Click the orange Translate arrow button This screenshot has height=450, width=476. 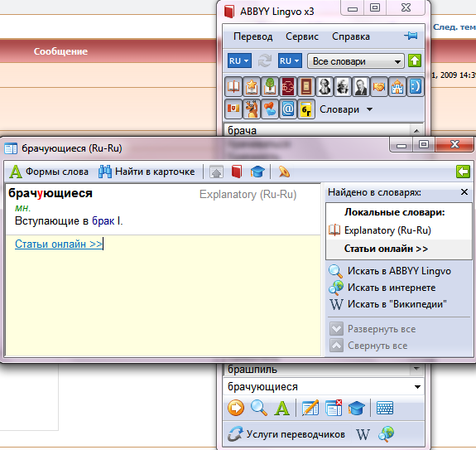(x=236, y=408)
